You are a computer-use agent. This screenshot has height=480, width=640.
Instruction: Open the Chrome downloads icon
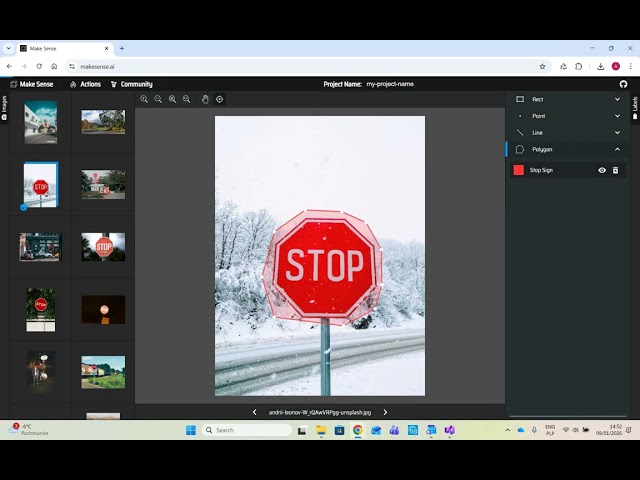pos(600,66)
